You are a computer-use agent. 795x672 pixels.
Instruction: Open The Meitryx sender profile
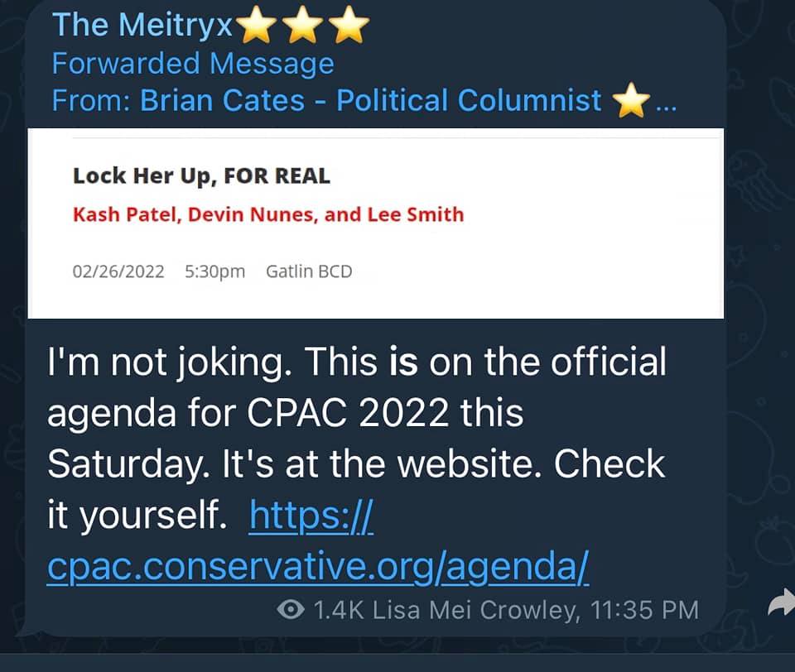pos(143,26)
